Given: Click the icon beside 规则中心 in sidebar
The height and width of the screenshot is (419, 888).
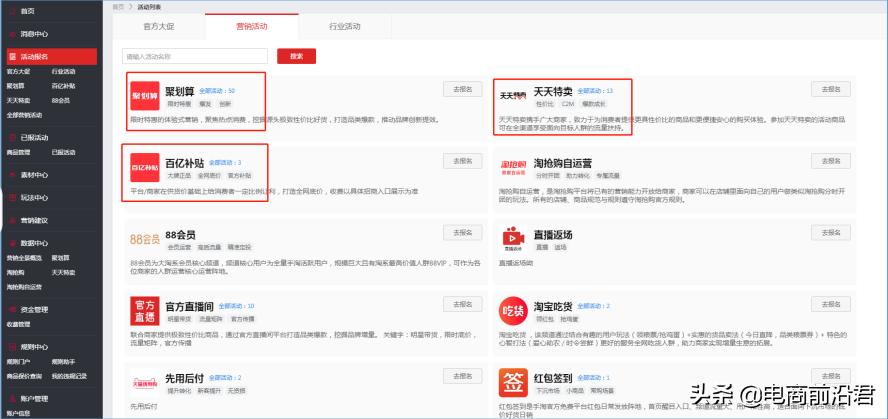Looking at the screenshot, I should click(12, 347).
